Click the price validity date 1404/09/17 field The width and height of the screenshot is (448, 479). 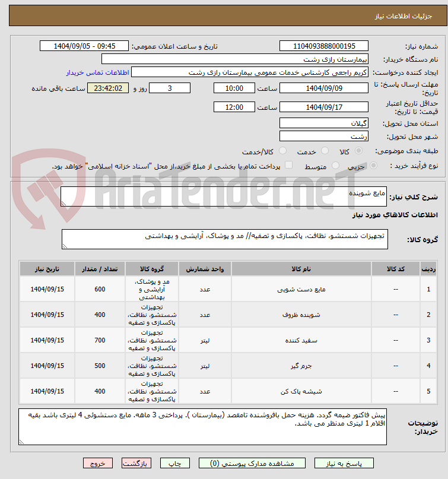tap(324, 107)
